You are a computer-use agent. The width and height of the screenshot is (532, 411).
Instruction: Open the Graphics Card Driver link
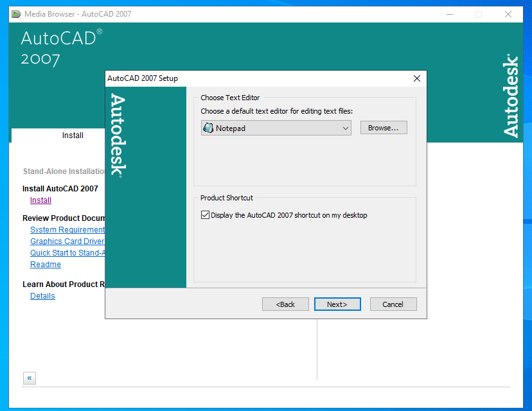(67, 241)
